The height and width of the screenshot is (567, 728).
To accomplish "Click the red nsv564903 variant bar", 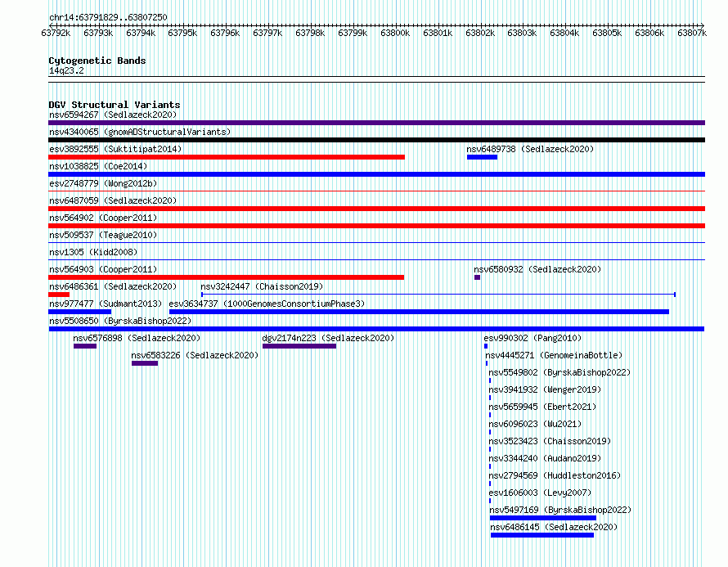I will (226, 277).
